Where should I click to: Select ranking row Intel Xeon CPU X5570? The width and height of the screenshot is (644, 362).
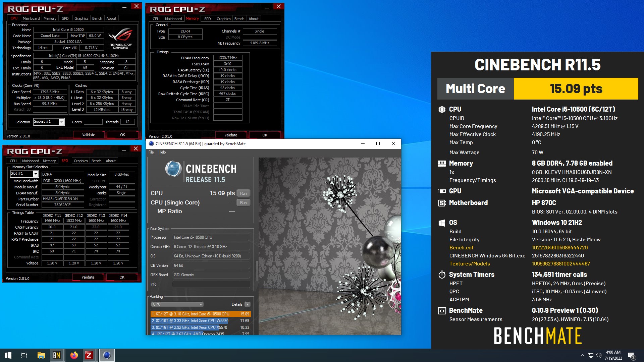pyautogui.click(x=201, y=327)
